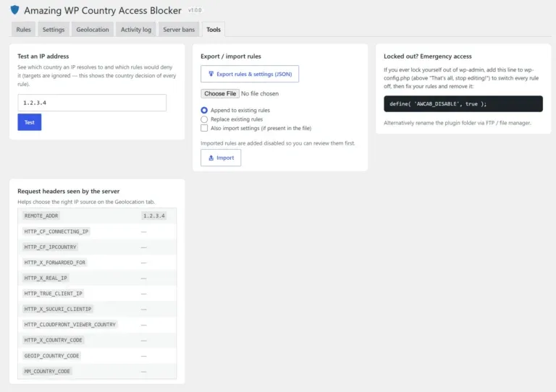Click the blue Test button
556x392 pixels.
pos(30,122)
